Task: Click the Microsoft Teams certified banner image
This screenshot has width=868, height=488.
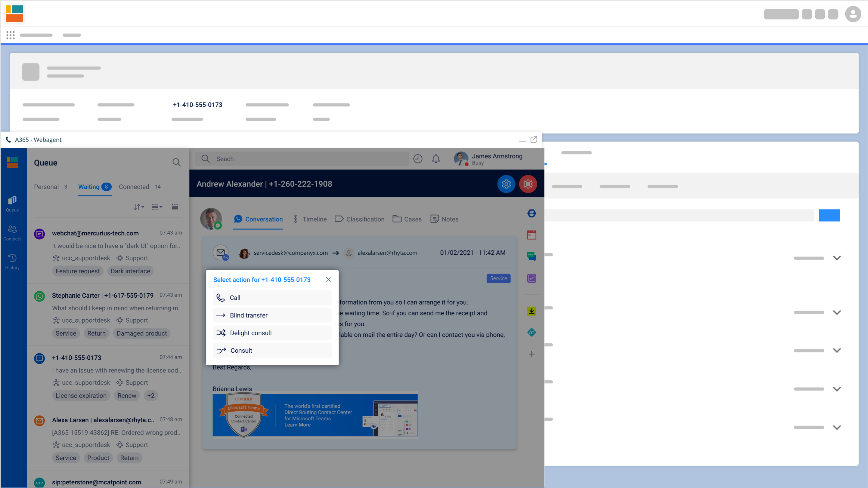Action: (315, 416)
